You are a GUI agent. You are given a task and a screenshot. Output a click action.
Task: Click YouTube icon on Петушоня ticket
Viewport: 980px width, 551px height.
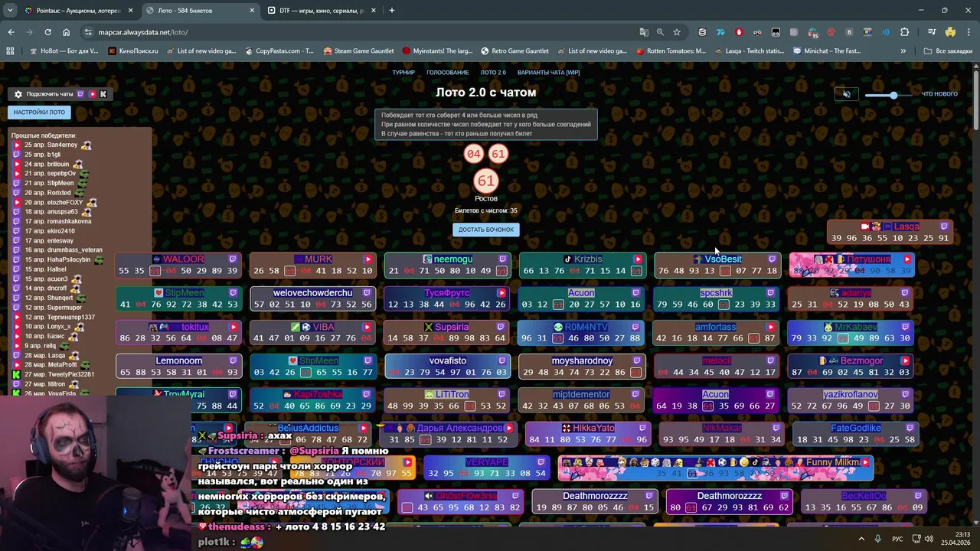[906, 259]
